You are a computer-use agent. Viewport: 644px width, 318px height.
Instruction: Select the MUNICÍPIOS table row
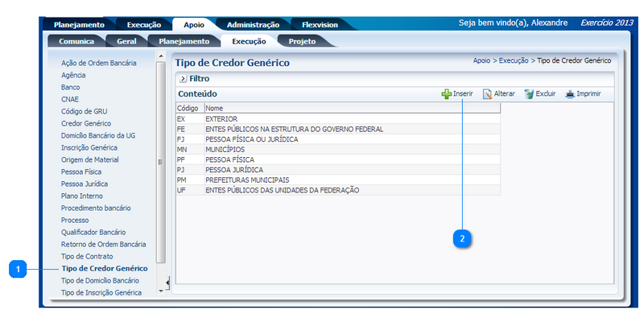coord(338,150)
